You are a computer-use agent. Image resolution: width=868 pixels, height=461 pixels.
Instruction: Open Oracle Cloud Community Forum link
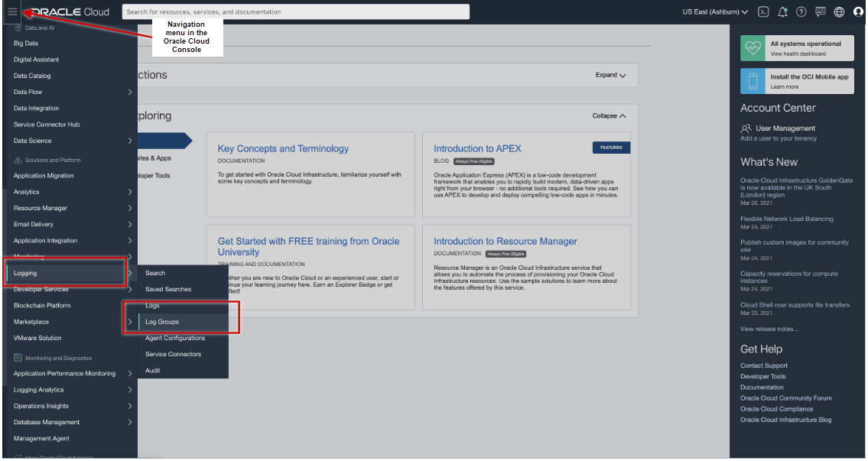(x=786, y=398)
